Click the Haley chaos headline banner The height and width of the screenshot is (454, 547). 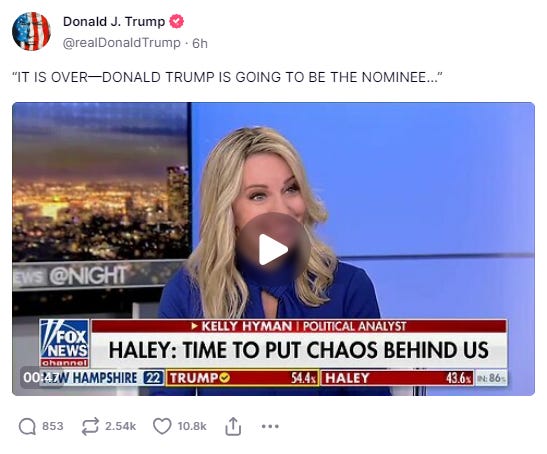click(299, 350)
